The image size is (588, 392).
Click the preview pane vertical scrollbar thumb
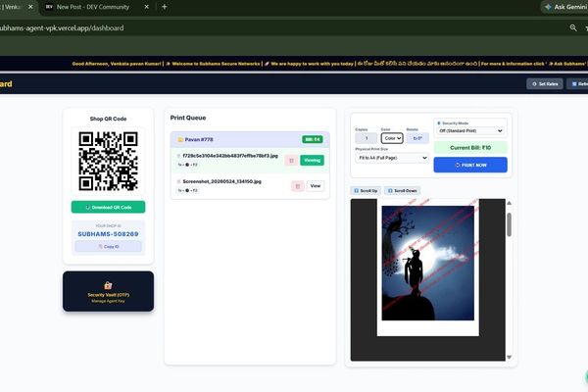(x=509, y=224)
